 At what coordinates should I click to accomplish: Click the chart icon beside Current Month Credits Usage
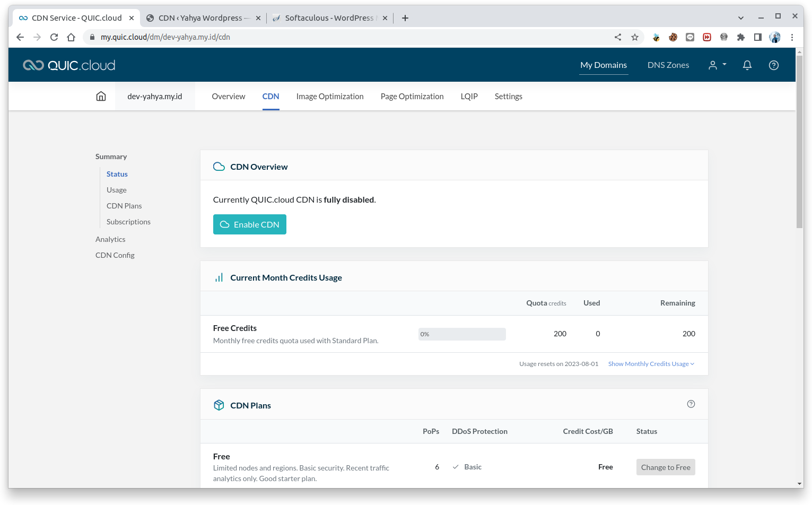219,276
